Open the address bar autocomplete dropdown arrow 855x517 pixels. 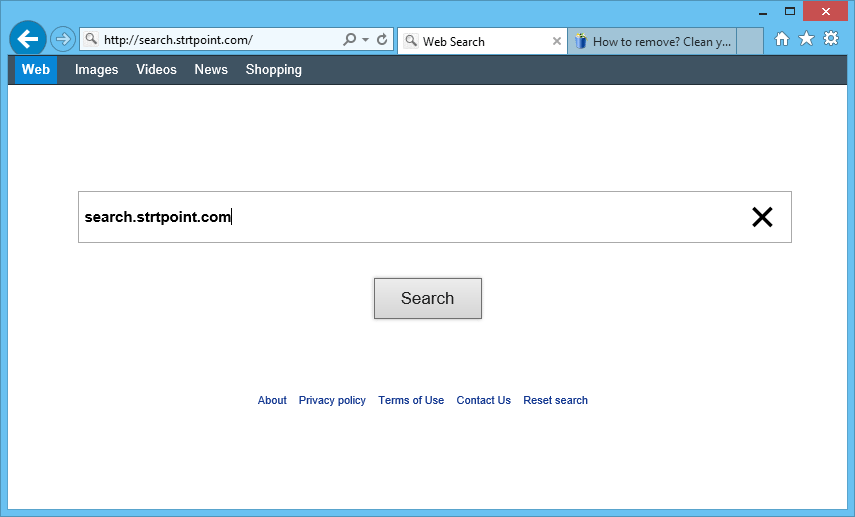click(x=365, y=40)
